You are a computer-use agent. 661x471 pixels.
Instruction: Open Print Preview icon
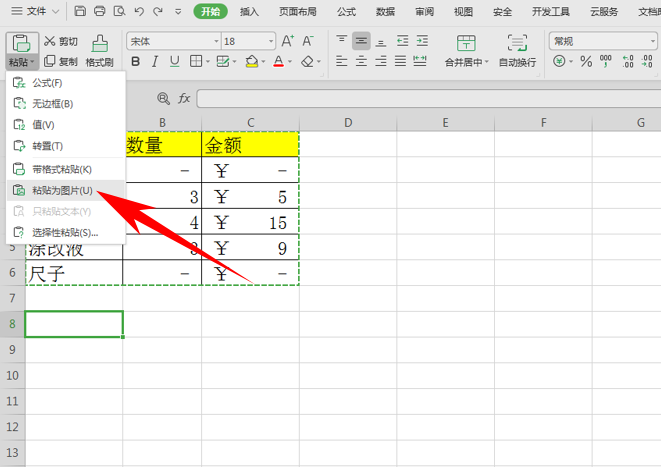pos(119,11)
